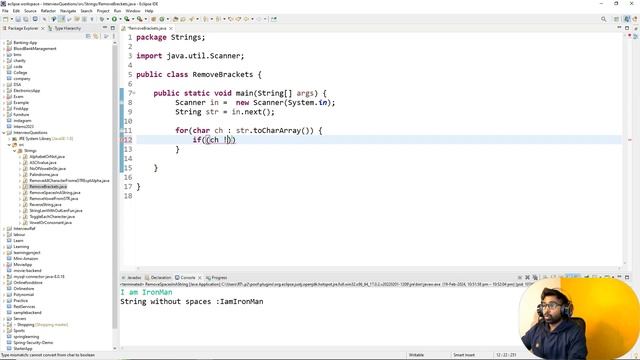Switch to the Declaration tab

(x=158, y=278)
